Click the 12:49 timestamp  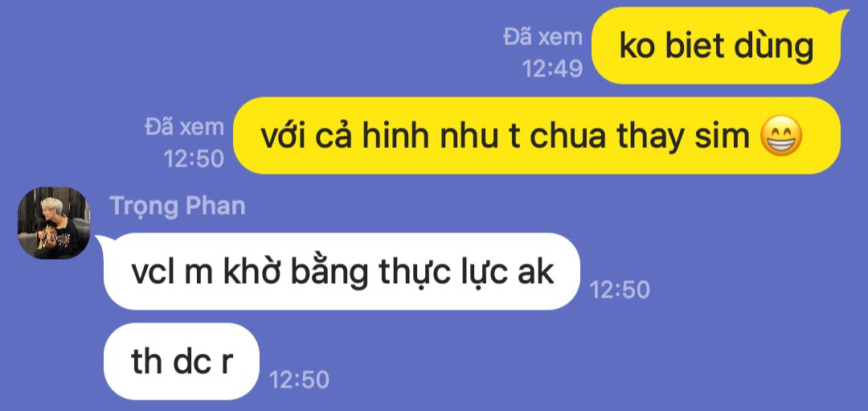[x=552, y=68]
